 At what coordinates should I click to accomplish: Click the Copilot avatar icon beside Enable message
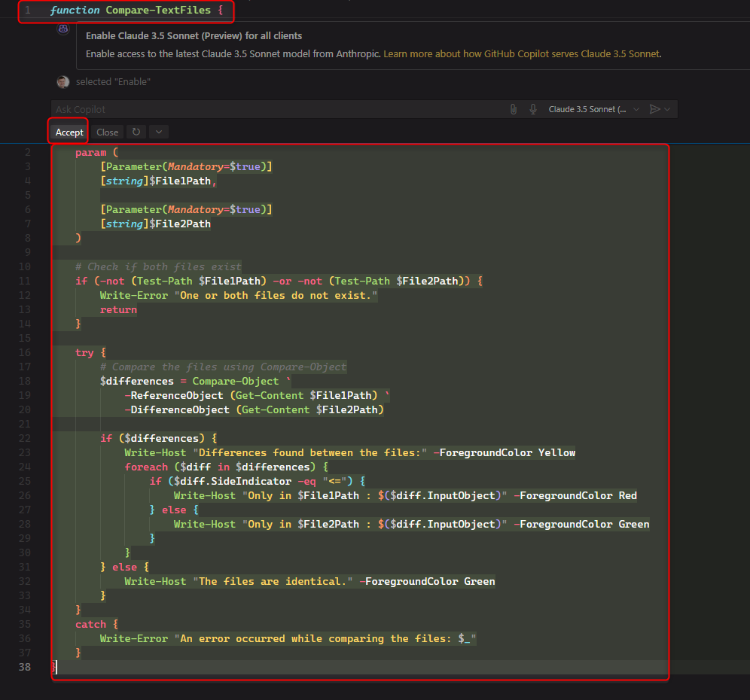coord(63,29)
